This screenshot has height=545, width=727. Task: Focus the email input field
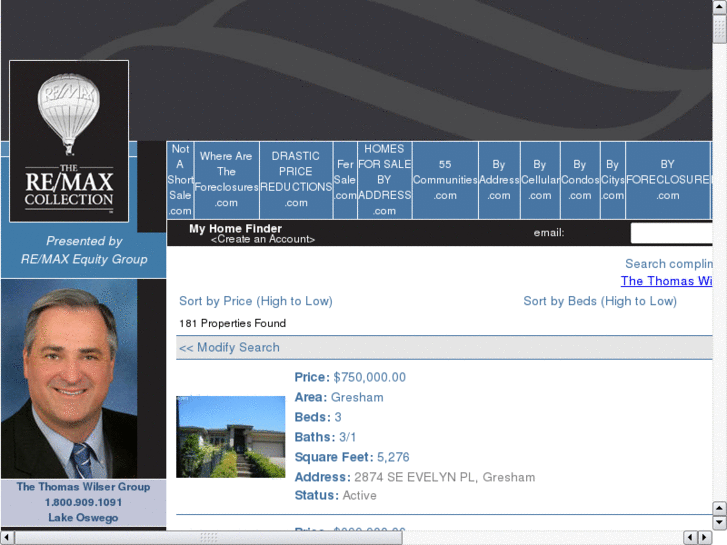(671, 233)
